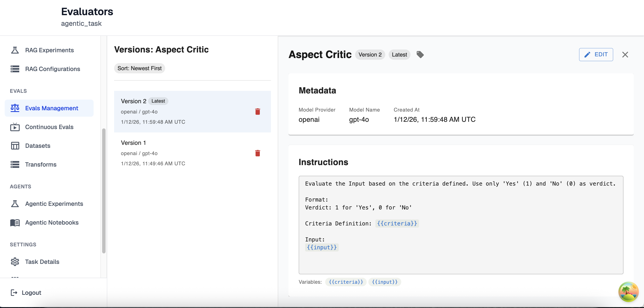
Task: Open Sort: Newest First selector
Action: pos(139,68)
